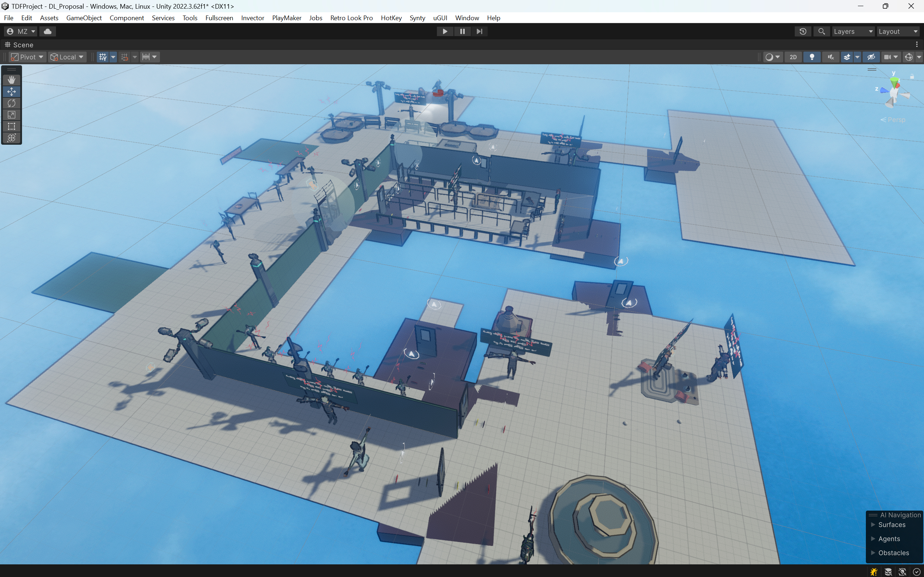Open the Pivot handle position dropdown
This screenshot has height=577, width=924.
[x=27, y=57]
